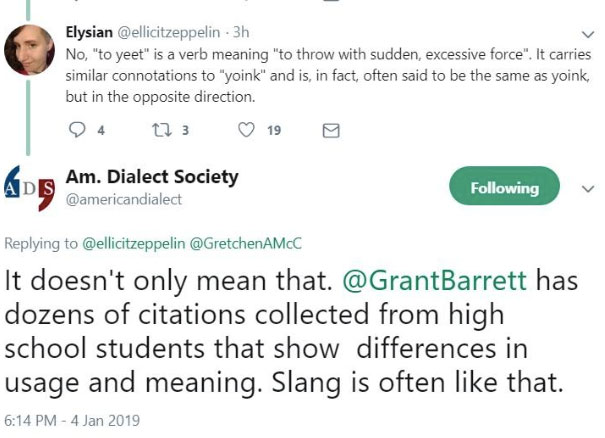
Task: Open Am. Dialect Society tweet options chevron
Action: pyautogui.click(x=587, y=186)
